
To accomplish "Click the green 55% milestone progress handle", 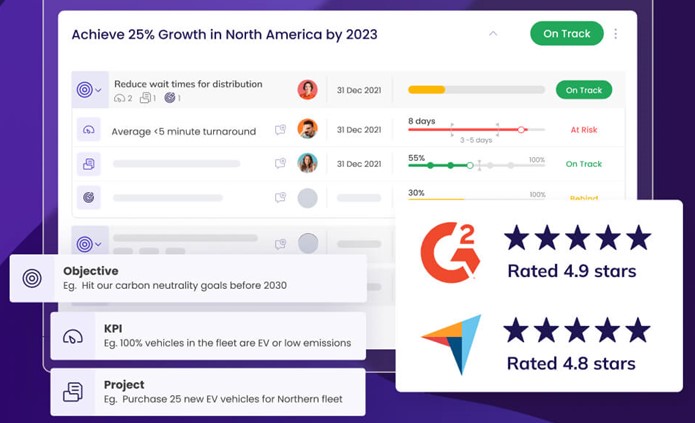I will [470, 165].
